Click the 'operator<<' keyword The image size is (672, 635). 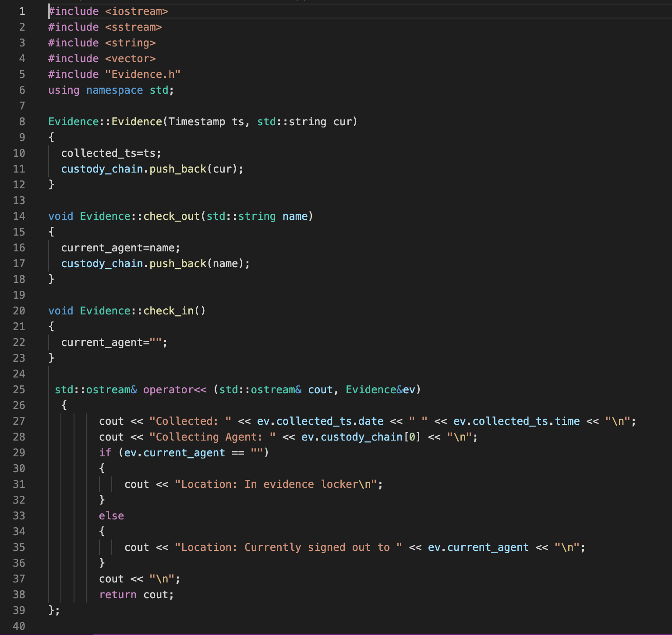point(175,390)
